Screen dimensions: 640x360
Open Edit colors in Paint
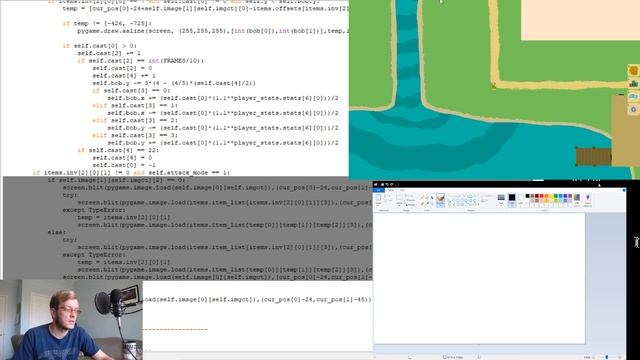tap(577, 200)
